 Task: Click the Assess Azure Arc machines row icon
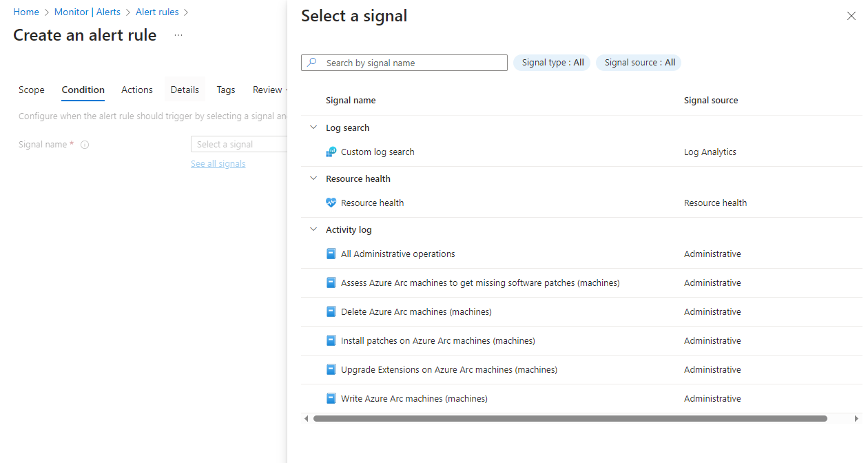[331, 282]
